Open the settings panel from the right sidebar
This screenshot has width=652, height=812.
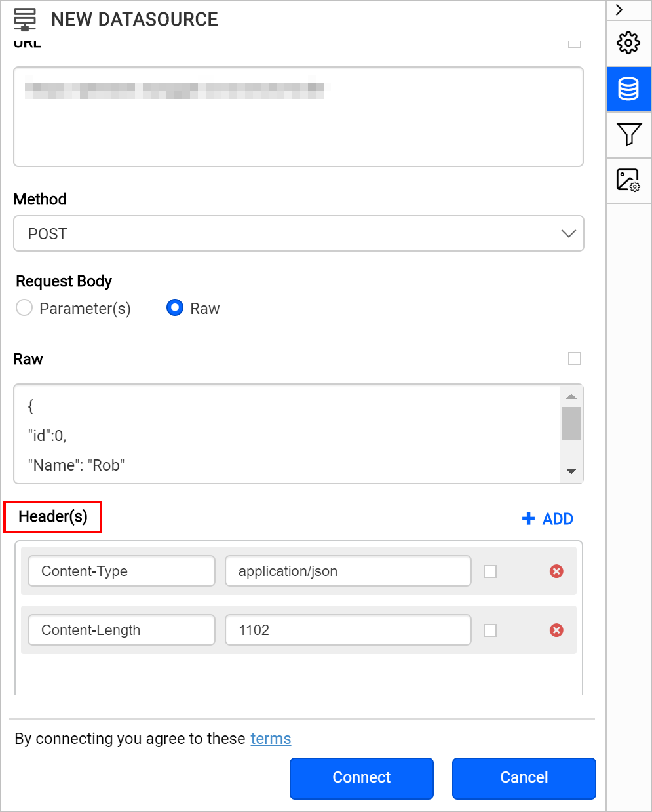point(628,43)
